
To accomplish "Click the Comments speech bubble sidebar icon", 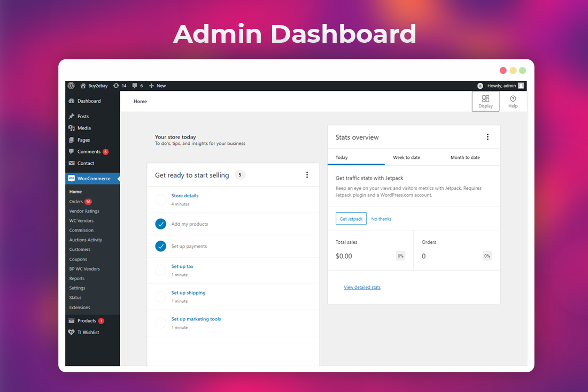I will click(72, 151).
